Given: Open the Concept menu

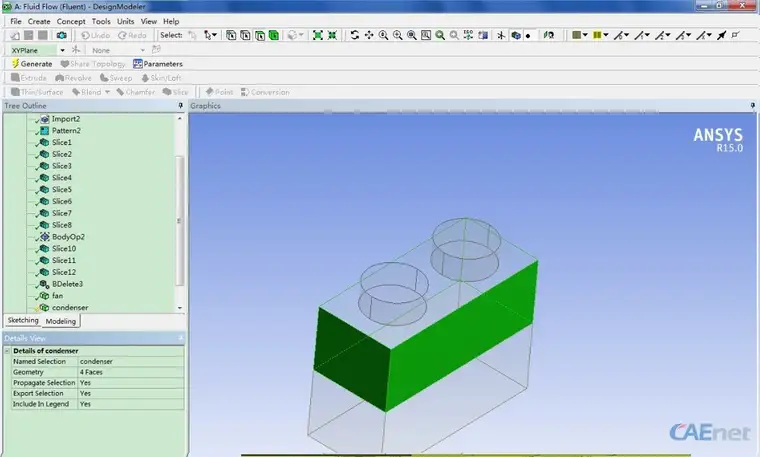Looking at the screenshot, I should (x=71, y=21).
